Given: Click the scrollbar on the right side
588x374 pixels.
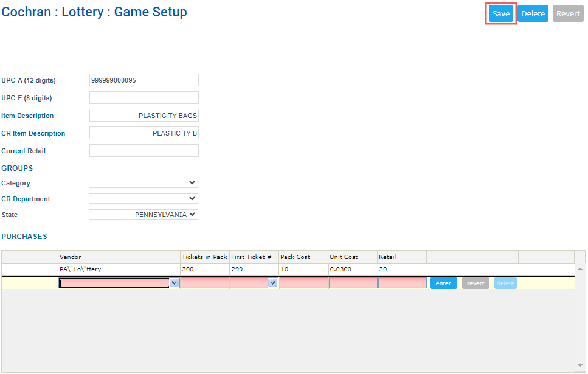Looking at the screenshot, I should pyautogui.click(x=580, y=304).
